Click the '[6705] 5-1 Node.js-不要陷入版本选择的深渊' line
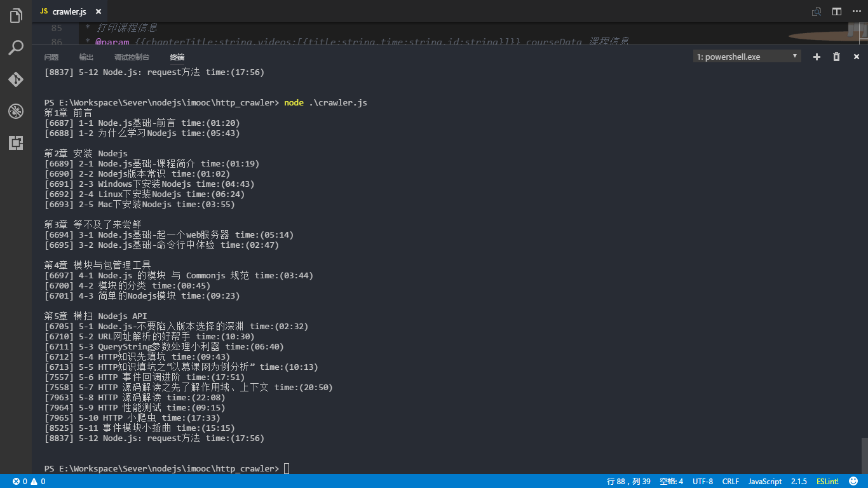Image resolution: width=868 pixels, height=488 pixels. coord(176,327)
